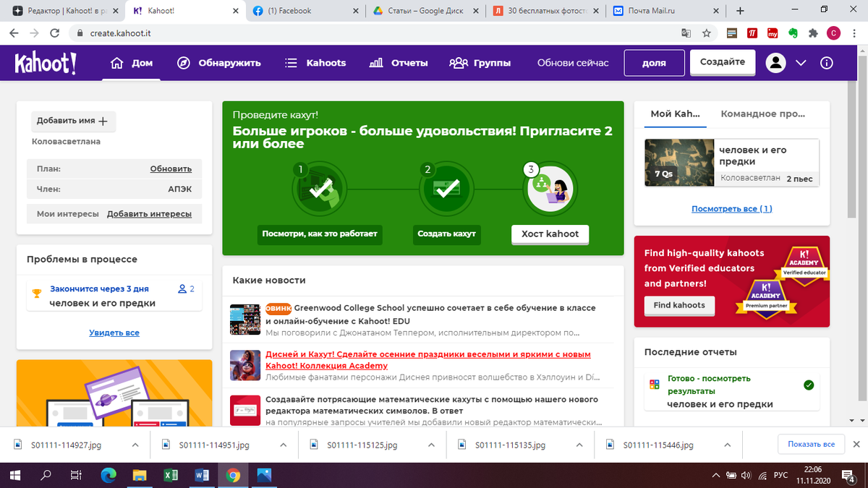
Task: Click the plus icon next to Добавить имя
Action: tap(103, 121)
